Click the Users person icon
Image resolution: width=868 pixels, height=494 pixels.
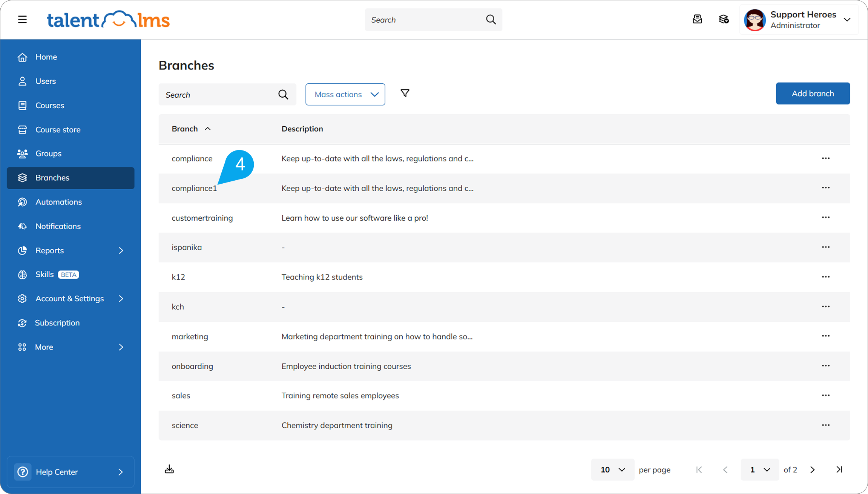click(x=22, y=81)
